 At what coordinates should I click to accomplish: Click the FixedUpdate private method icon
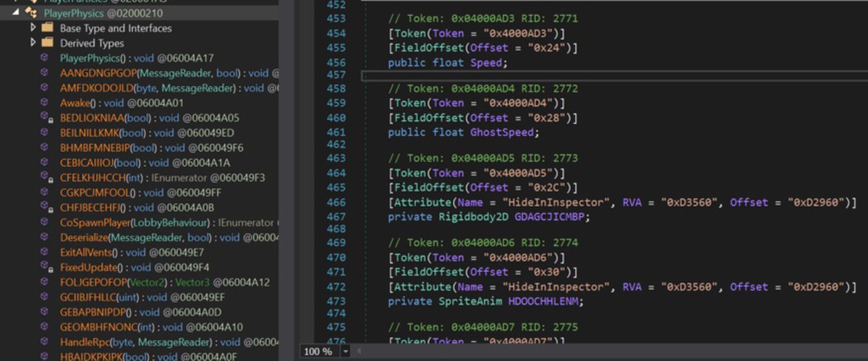(45, 268)
